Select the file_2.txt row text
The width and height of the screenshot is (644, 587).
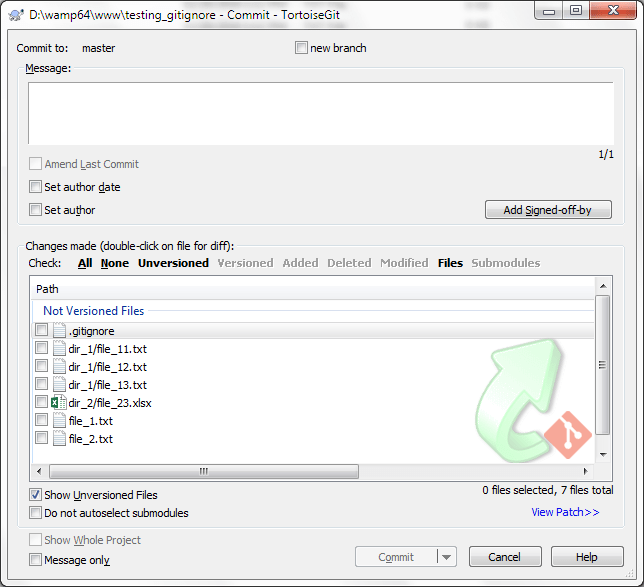coord(91,439)
